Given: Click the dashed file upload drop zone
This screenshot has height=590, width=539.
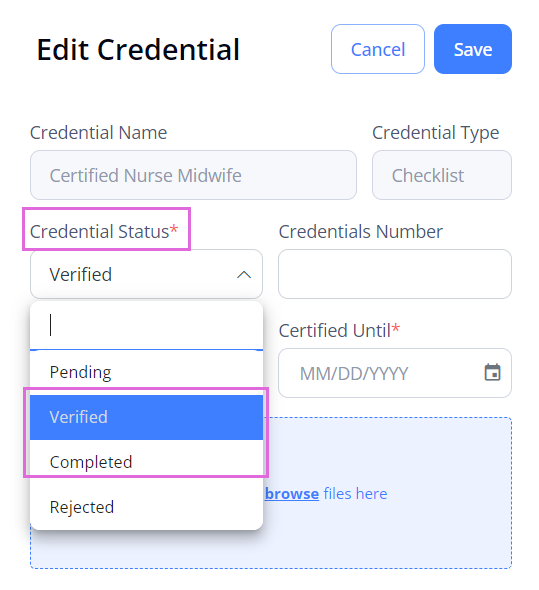Looking at the screenshot, I should 388,493.
